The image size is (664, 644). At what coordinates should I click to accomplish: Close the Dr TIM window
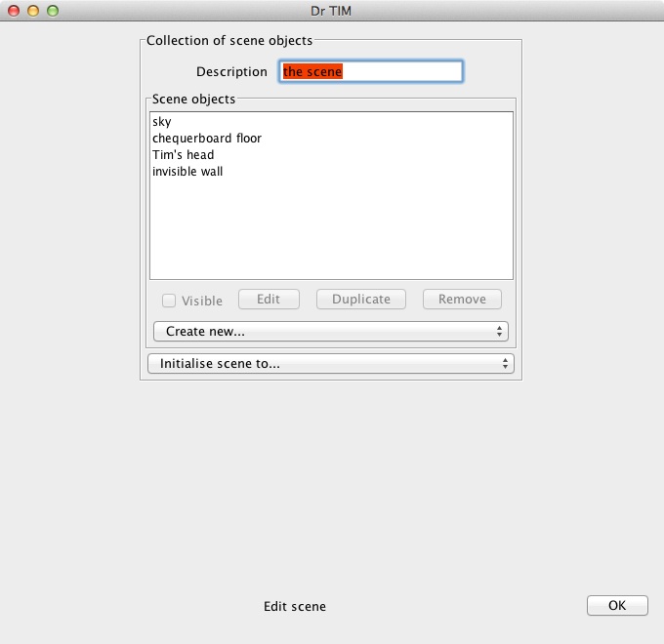click(14, 11)
